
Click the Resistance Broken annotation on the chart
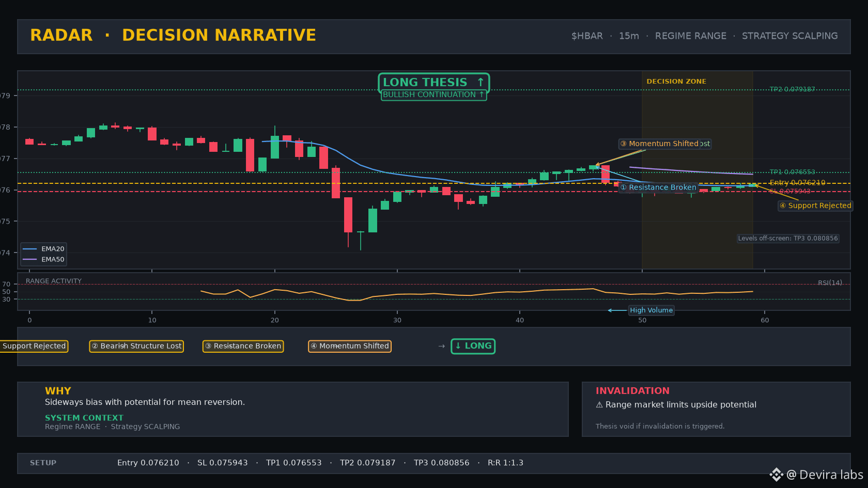coord(658,187)
